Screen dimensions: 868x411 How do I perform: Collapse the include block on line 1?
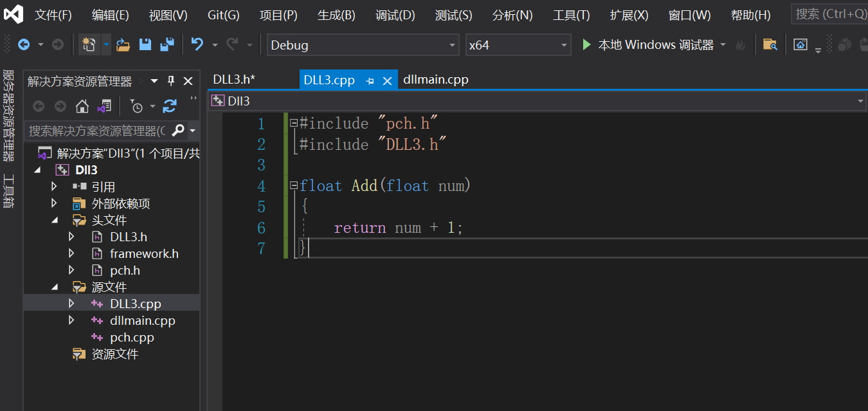click(x=294, y=123)
